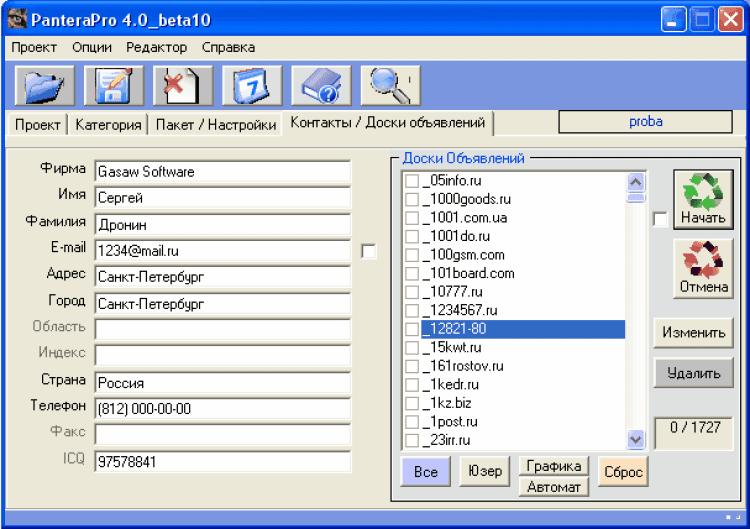Click the PanteraPro title bar app icon
Image resolution: width=750 pixels, height=529 pixels.
tap(17, 20)
